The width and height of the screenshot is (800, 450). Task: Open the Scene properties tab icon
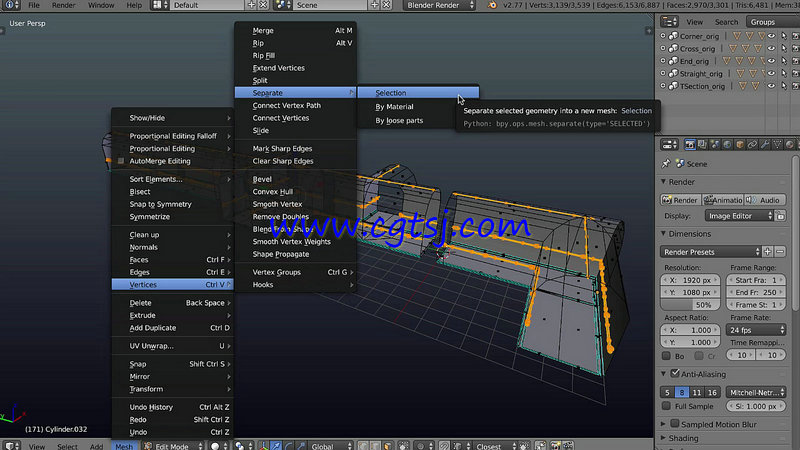point(715,145)
